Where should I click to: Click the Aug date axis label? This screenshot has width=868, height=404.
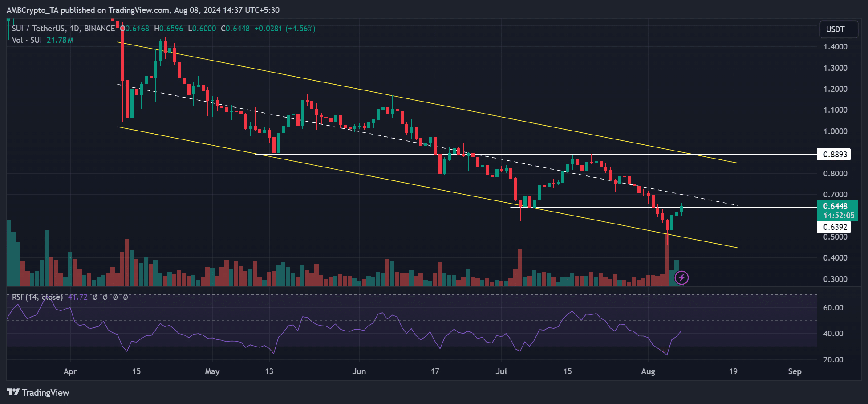pyautogui.click(x=648, y=371)
